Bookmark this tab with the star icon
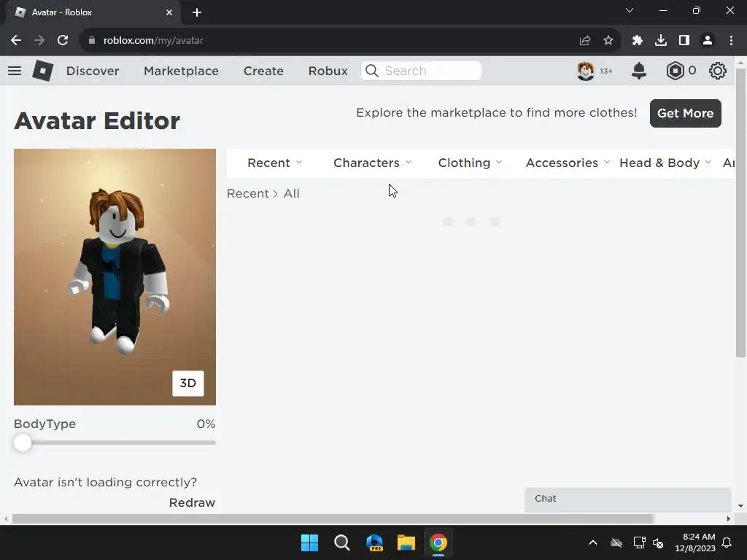Viewport: 747px width, 560px height. tap(608, 41)
